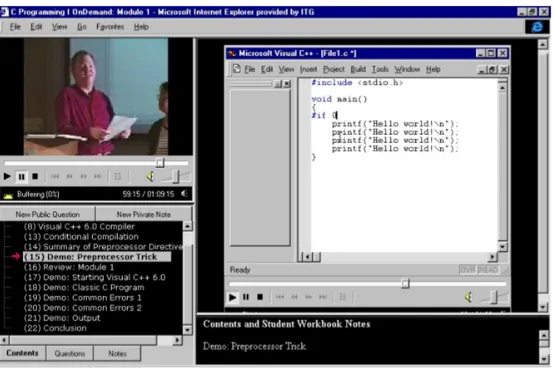Select (20) Demo: Common Errors 2
554x372 pixels.
[x=82, y=308]
